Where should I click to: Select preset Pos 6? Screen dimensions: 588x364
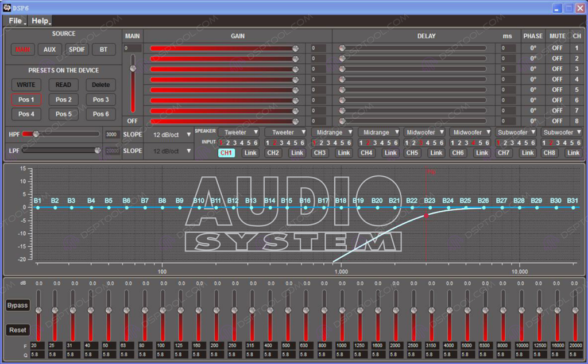coord(101,114)
